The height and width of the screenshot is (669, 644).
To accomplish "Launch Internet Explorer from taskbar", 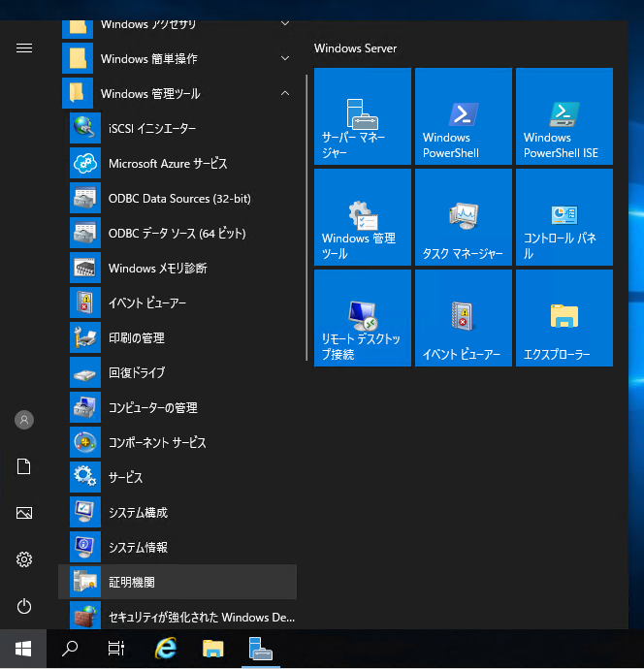I will 166,649.
